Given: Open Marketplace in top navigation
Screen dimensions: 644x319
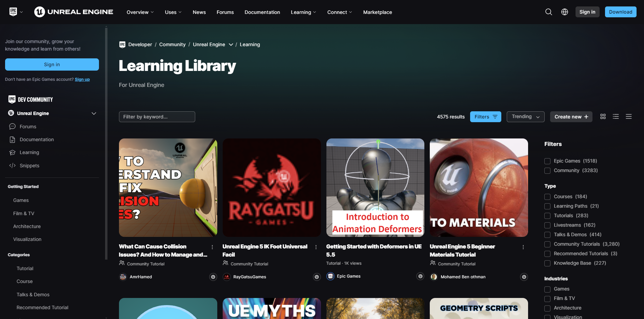Looking at the screenshot, I should click(378, 12).
